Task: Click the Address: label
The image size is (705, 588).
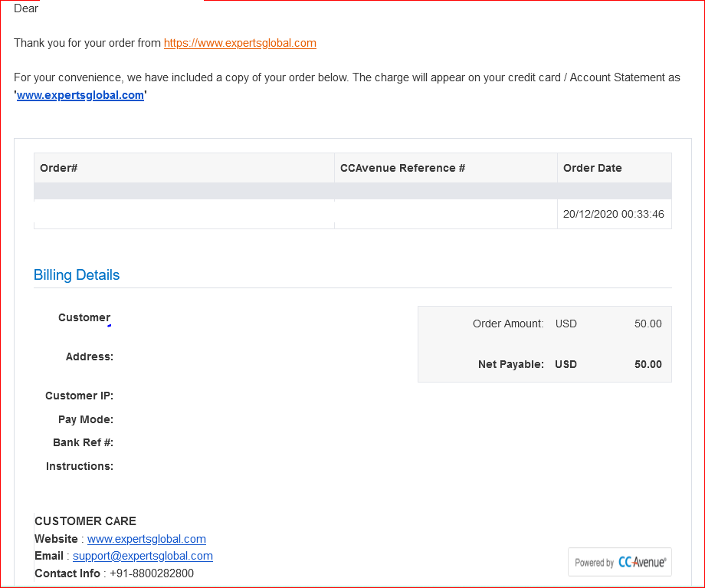Action: (x=90, y=356)
